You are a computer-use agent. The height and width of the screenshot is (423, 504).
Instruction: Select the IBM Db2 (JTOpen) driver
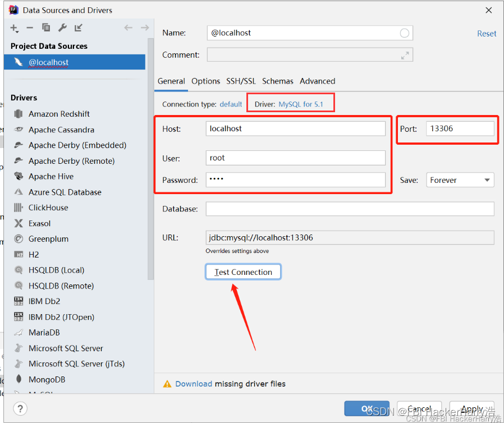61,317
